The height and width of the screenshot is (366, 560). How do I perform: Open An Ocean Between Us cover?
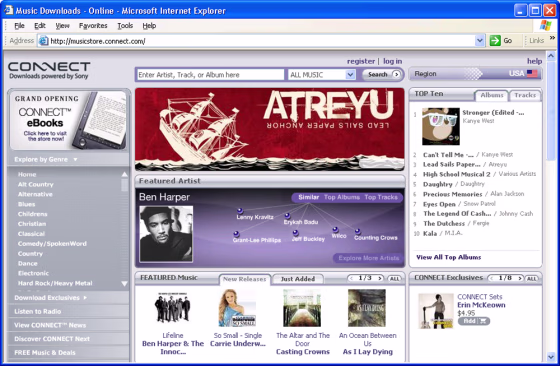click(367, 308)
